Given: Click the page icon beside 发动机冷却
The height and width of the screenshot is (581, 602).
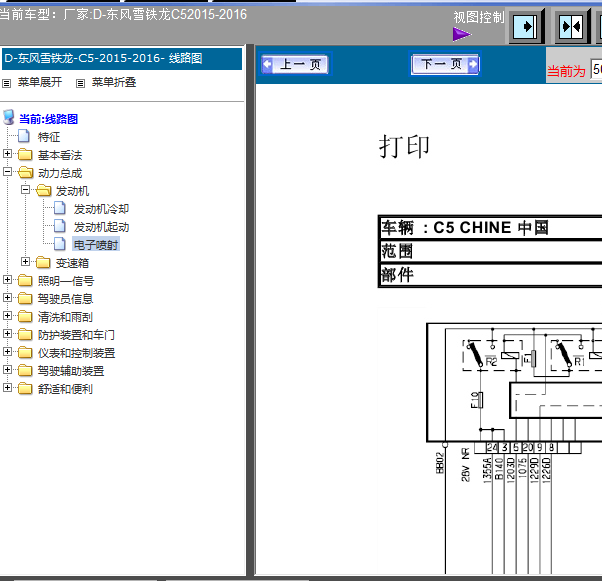Looking at the screenshot, I should (60, 208).
